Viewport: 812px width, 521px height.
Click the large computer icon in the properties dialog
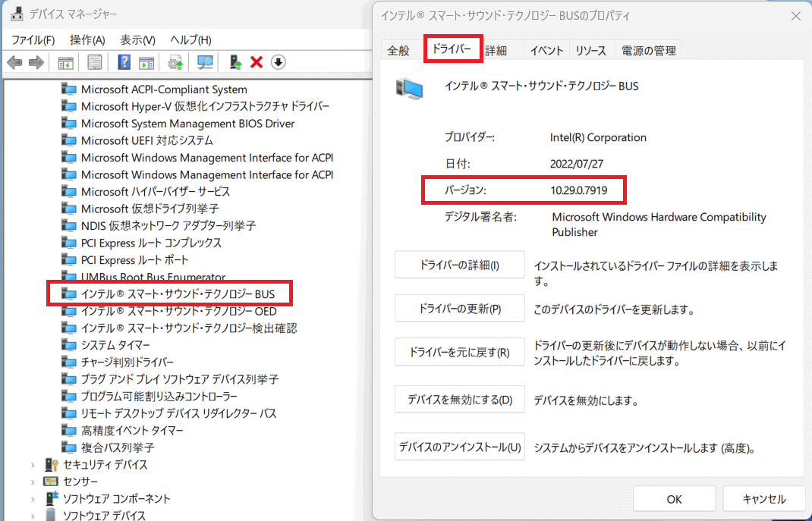[x=409, y=89]
